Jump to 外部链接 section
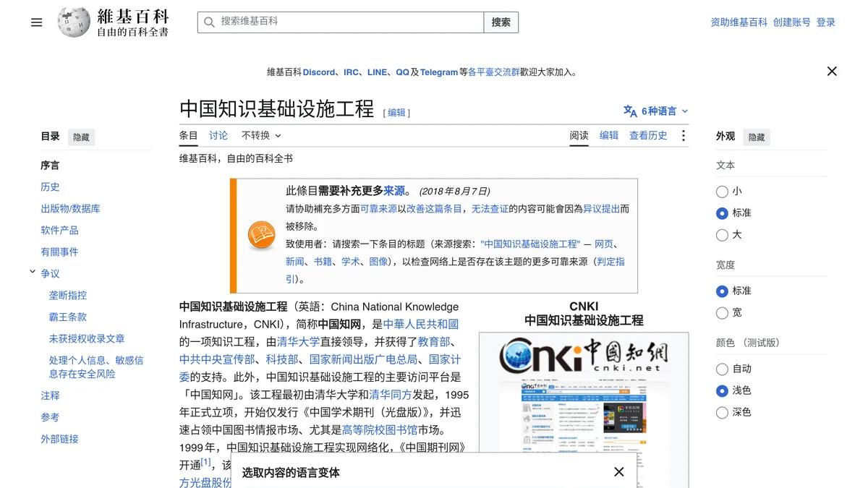 tap(59, 439)
